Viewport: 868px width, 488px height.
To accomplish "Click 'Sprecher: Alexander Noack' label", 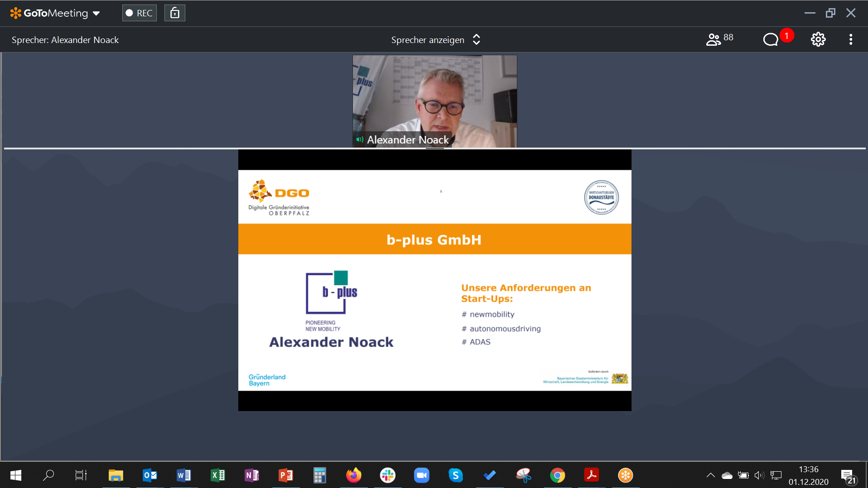I will click(65, 40).
